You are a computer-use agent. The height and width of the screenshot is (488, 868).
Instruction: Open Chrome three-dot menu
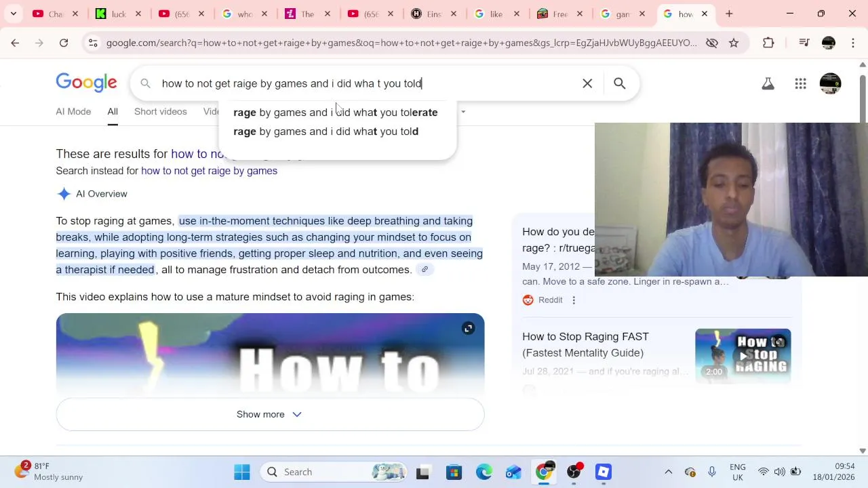tap(852, 43)
